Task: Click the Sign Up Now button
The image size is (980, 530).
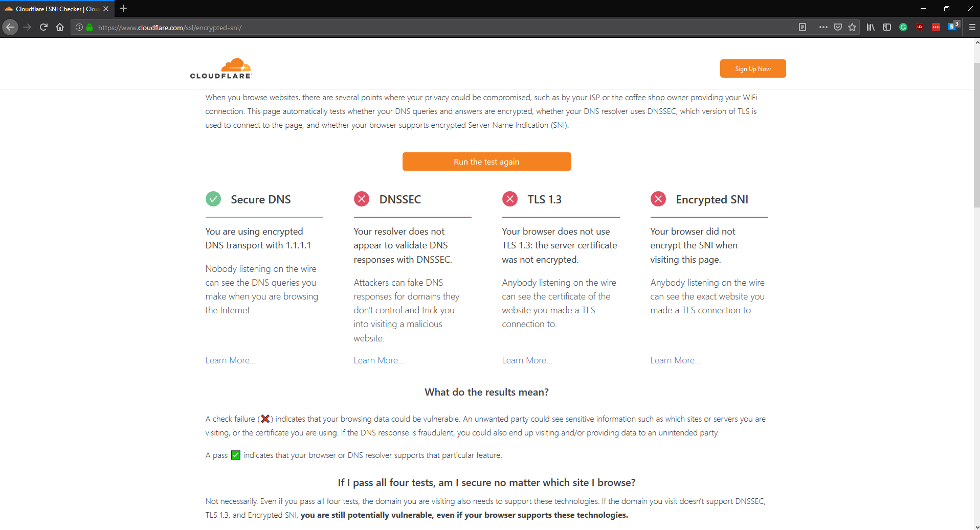Action: 753,68
